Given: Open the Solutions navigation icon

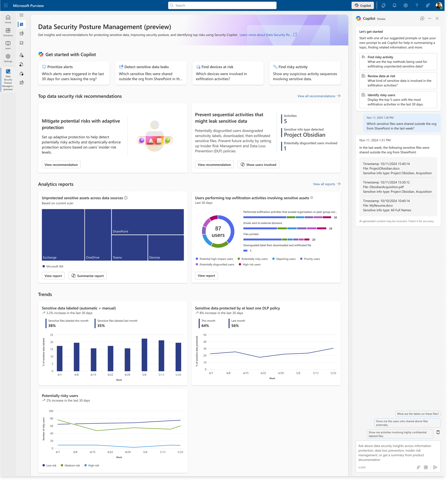Looking at the screenshot, I should pos(8,32).
